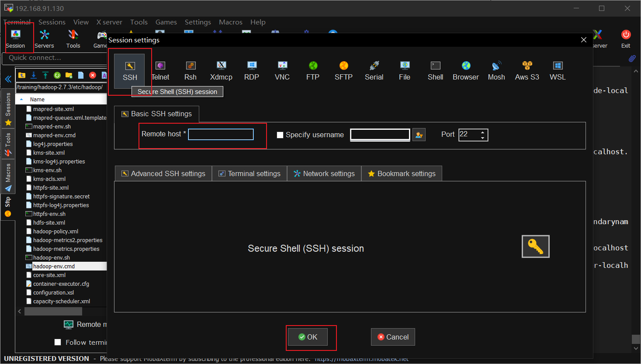
Task: Click the paperclip attachment icon
Action: coord(632,58)
